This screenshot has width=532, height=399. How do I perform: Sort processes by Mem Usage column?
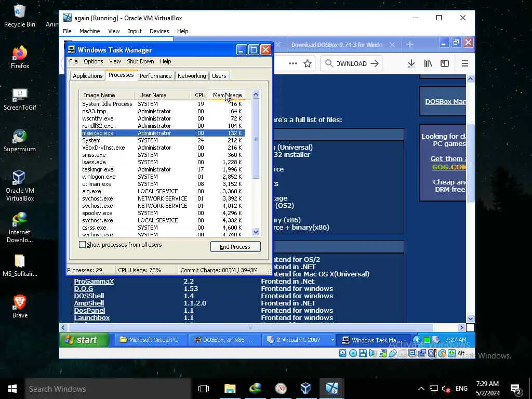(x=227, y=95)
